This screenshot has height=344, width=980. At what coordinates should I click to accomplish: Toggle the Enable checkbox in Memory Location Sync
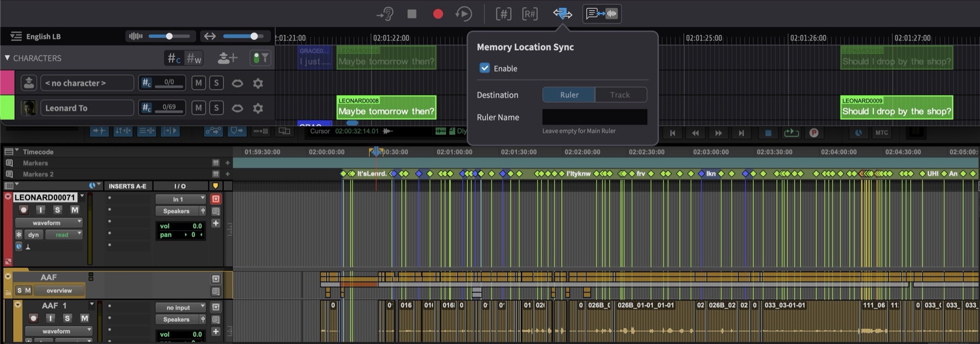[x=485, y=68]
